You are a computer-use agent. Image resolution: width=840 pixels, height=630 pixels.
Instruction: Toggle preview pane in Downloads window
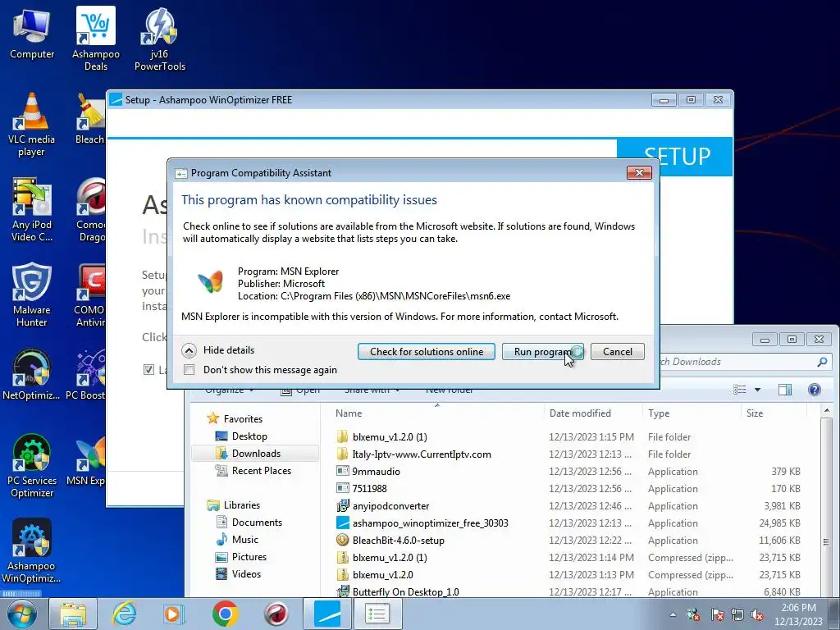point(785,390)
